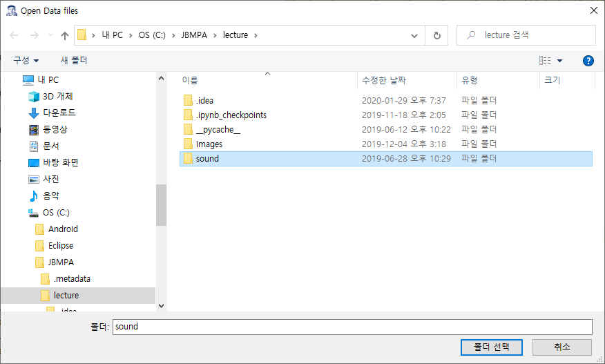The image size is (605, 364).
Task: Select the 'sound' folder row
Action: [386, 159]
